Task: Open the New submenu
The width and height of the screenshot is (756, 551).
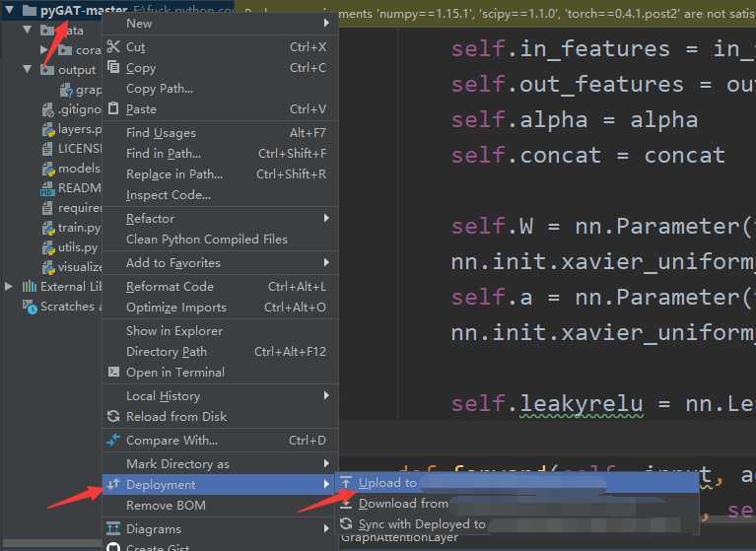Action: pyautogui.click(x=139, y=24)
